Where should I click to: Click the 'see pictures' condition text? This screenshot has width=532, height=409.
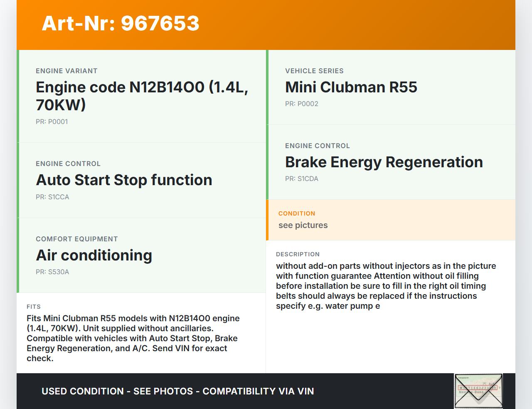click(303, 225)
